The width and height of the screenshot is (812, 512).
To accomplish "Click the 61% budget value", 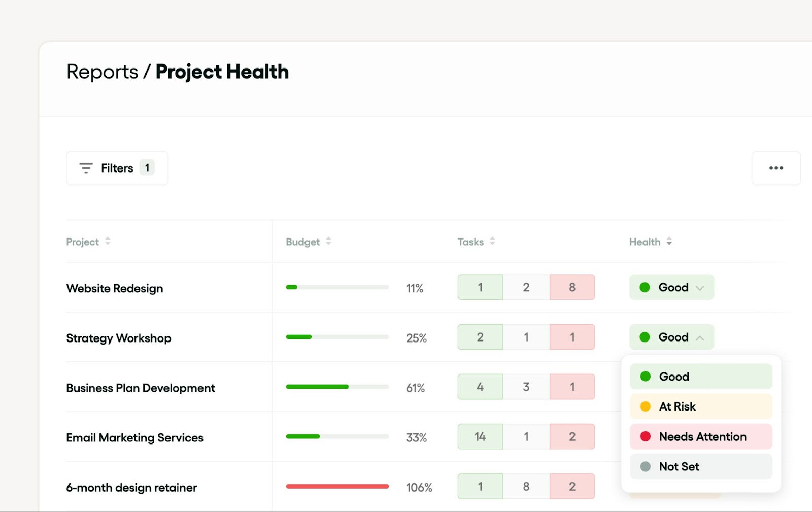I will 416,388.
